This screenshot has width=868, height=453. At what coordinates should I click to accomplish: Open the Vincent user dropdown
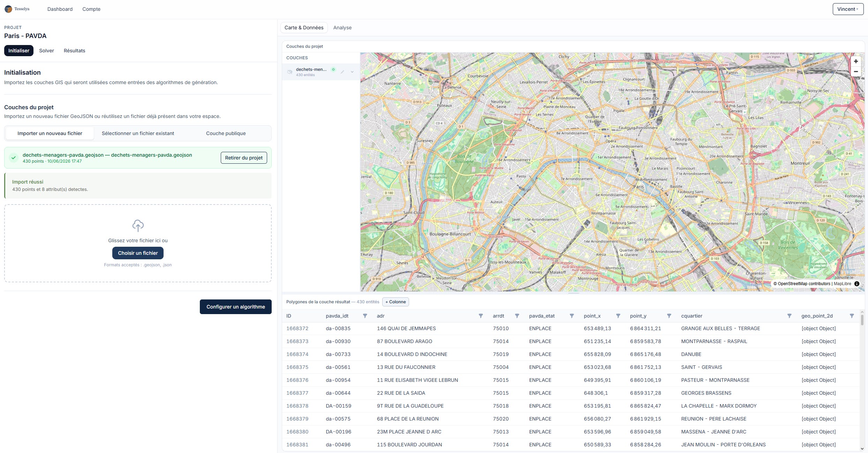848,9
